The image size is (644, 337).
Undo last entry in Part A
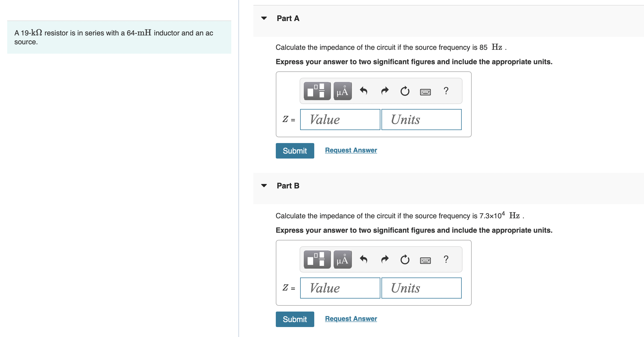[363, 91]
